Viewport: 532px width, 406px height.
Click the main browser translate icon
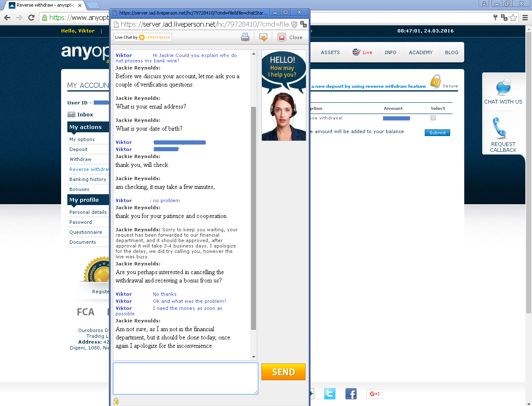coord(504,17)
